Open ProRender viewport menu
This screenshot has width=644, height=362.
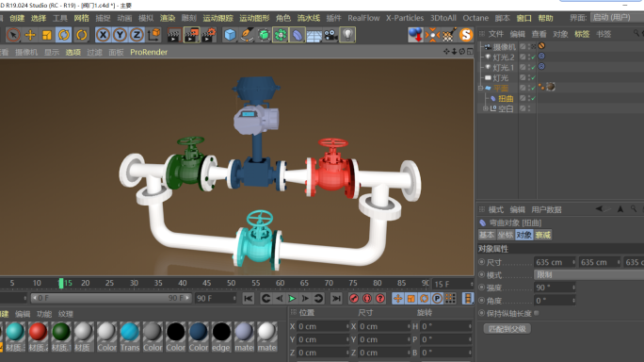point(149,52)
